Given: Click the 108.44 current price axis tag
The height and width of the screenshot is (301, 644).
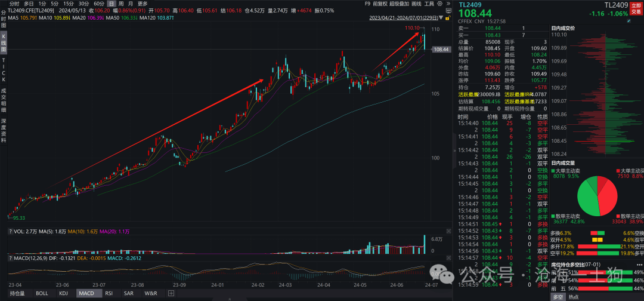Looking at the screenshot, I should click(442, 50).
